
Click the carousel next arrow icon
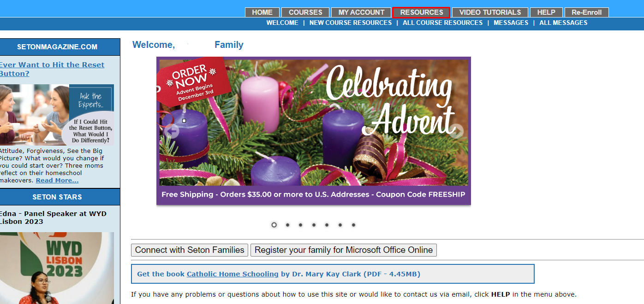[456, 131]
